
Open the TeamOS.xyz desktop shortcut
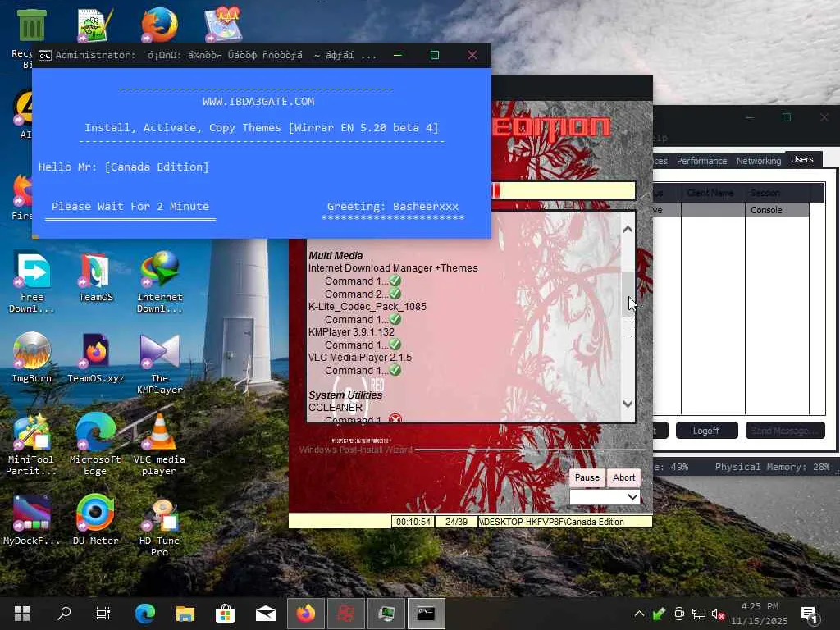(x=95, y=358)
